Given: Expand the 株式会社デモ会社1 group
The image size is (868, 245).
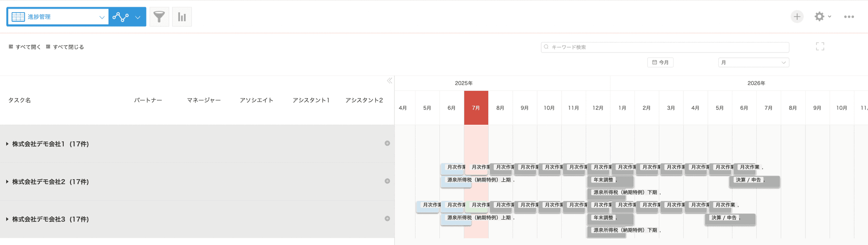Looking at the screenshot, I should pyautogui.click(x=7, y=144).
